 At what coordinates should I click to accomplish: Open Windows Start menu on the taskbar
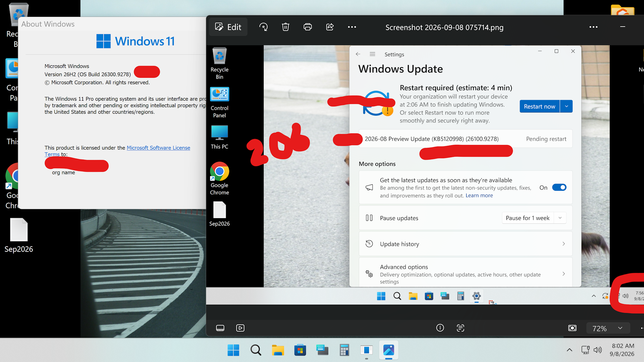pyautogui.click(x=233, y=350)
